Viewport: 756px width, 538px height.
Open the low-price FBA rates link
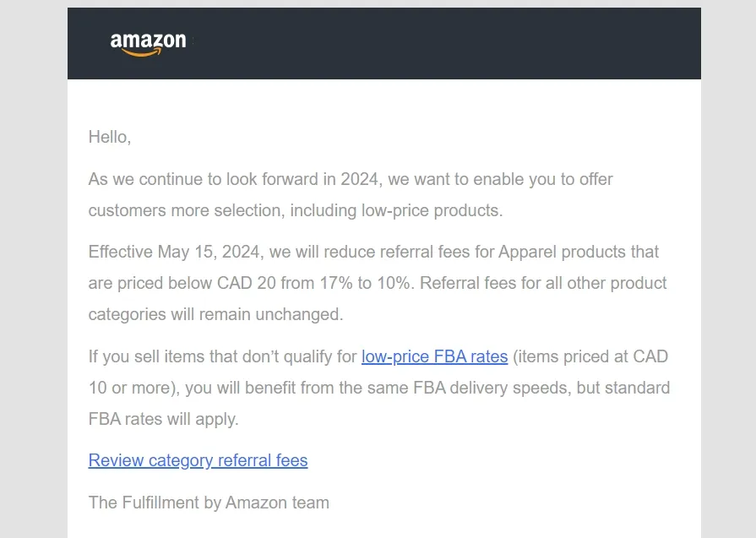tap(434, 356)
